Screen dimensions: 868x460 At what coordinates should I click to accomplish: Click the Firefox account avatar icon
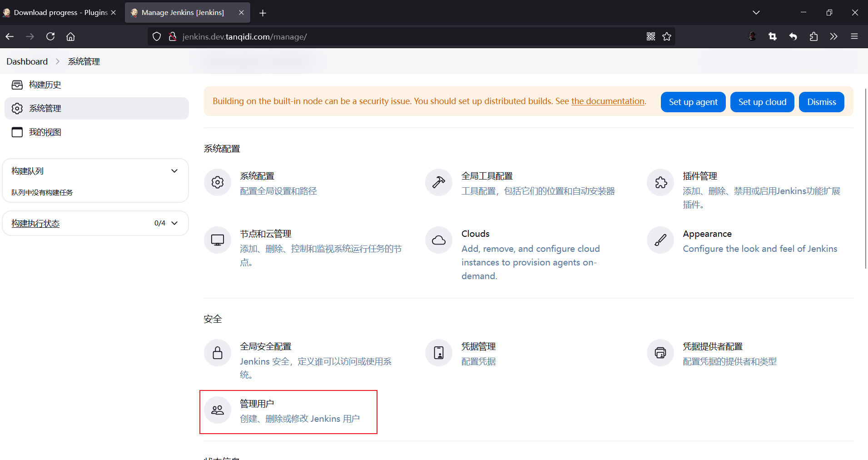(753, 36)
